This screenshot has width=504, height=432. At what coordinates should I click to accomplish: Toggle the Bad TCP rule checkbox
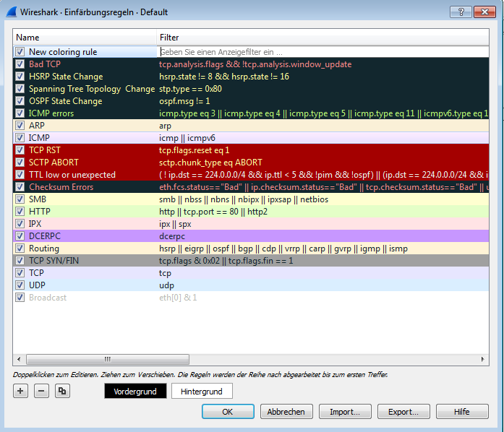click(x=20, y=64)
